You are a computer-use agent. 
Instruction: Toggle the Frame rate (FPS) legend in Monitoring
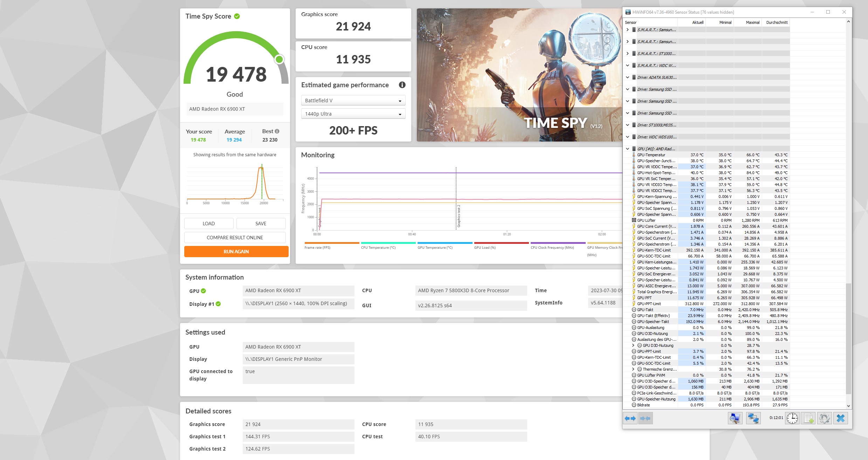point(331,246)
